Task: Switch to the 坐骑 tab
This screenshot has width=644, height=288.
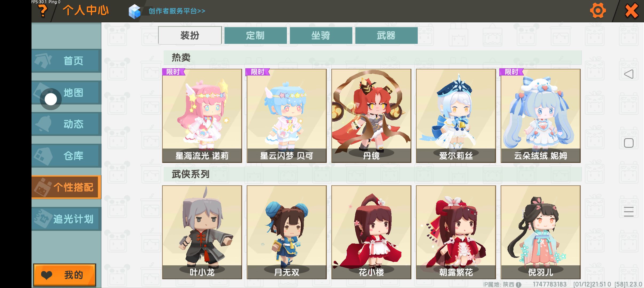Action: (321, 35)
